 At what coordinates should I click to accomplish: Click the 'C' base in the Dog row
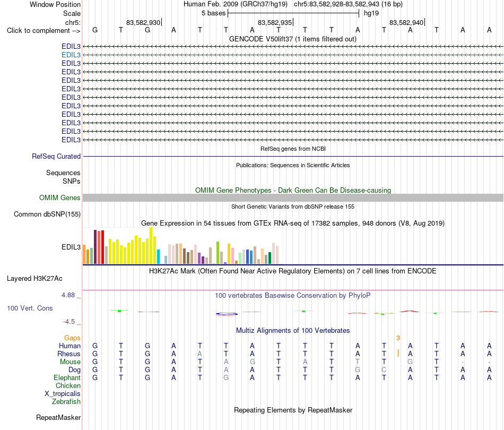(384, 370)
